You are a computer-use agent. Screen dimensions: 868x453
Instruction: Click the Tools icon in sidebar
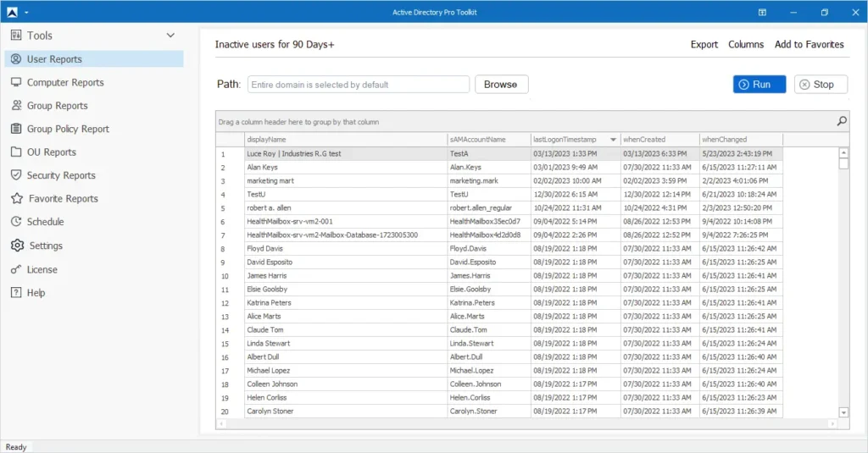16,36
